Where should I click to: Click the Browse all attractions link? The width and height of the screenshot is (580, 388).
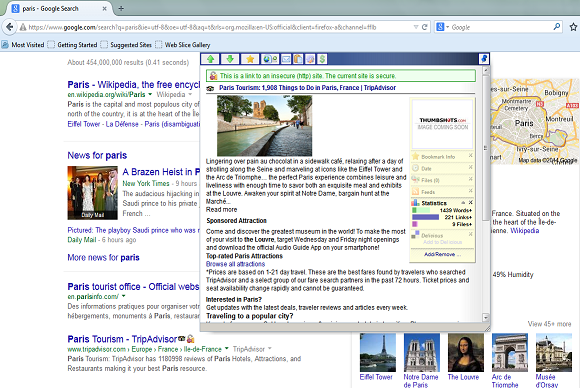(235, 264)
